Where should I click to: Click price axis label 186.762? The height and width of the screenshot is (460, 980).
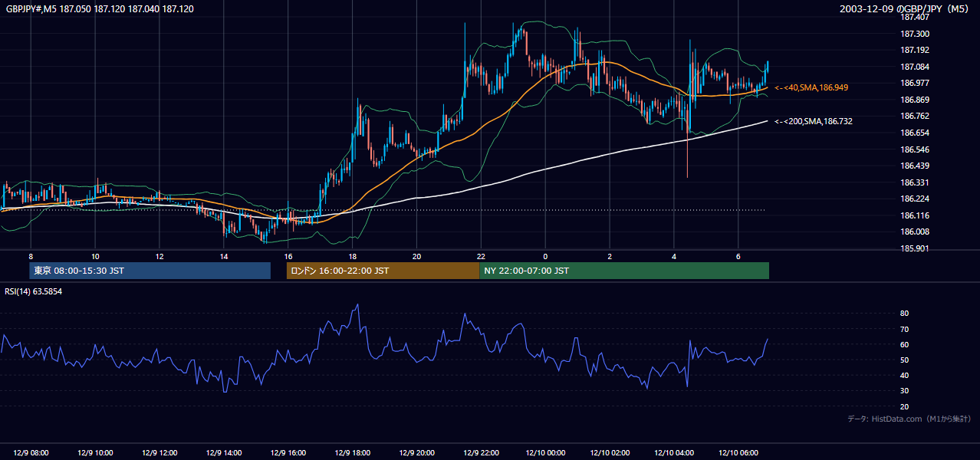coord(916,117)
